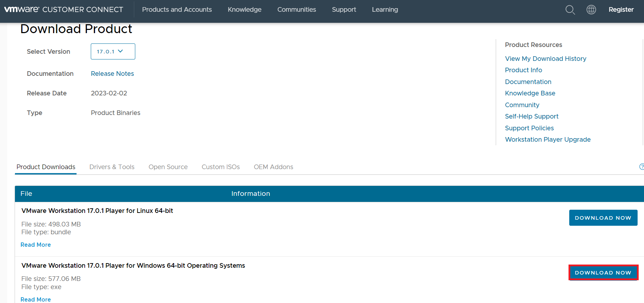Viewport: 644px width, 303px height.
Task: Open the help question mark icon
Action: click(x=642, y=167)
